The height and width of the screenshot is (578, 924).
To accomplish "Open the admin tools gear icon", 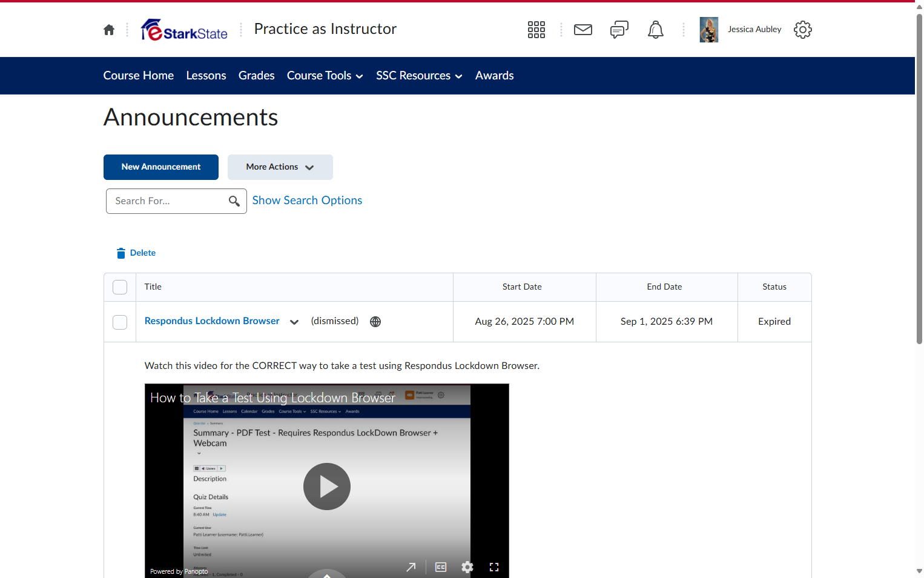I will [803, 30].
